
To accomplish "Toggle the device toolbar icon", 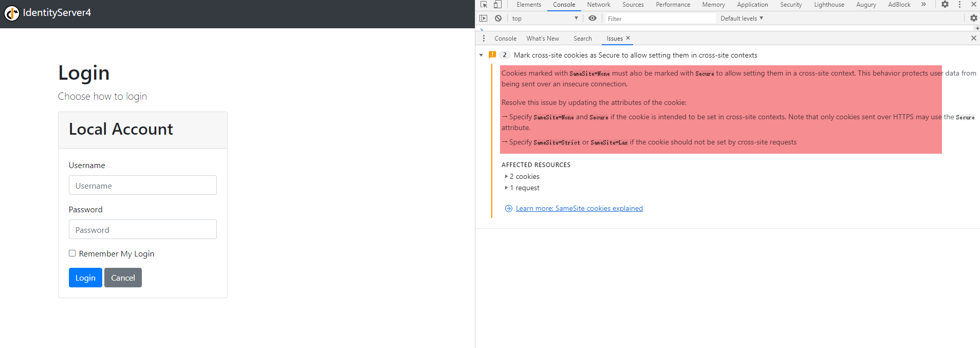I will 497,5.
